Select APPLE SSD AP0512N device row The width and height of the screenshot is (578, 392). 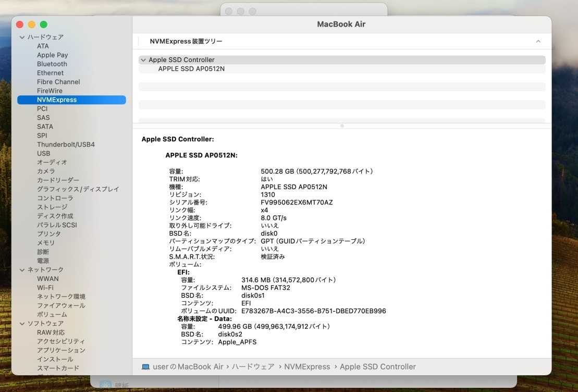(342, 69)
